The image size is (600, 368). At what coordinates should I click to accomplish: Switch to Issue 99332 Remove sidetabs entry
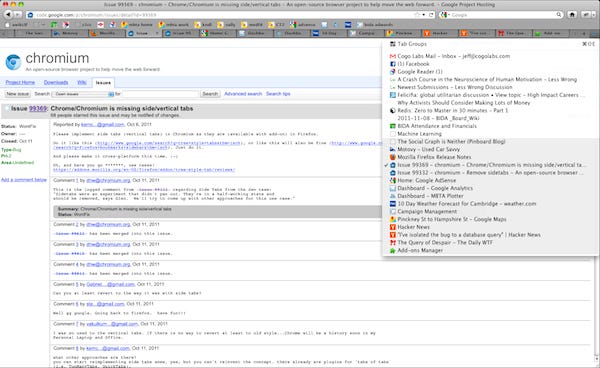click(x=490, y=173)
